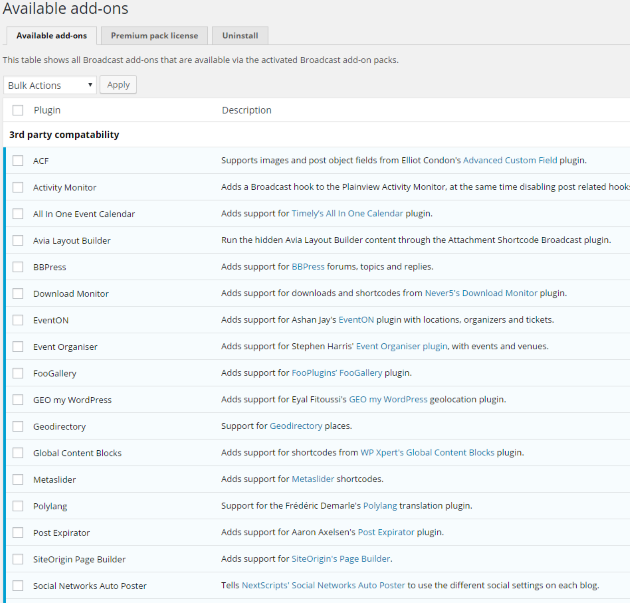Follow the Timely's All In One Calendar link
The width and height of the screenshot is (630, 603).
(347, 213)
